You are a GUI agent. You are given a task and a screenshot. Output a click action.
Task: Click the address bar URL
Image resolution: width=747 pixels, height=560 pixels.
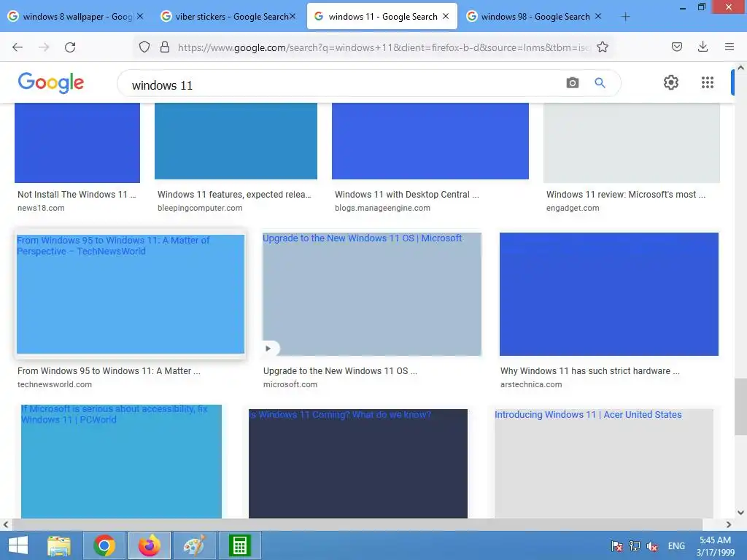[384, 47]
